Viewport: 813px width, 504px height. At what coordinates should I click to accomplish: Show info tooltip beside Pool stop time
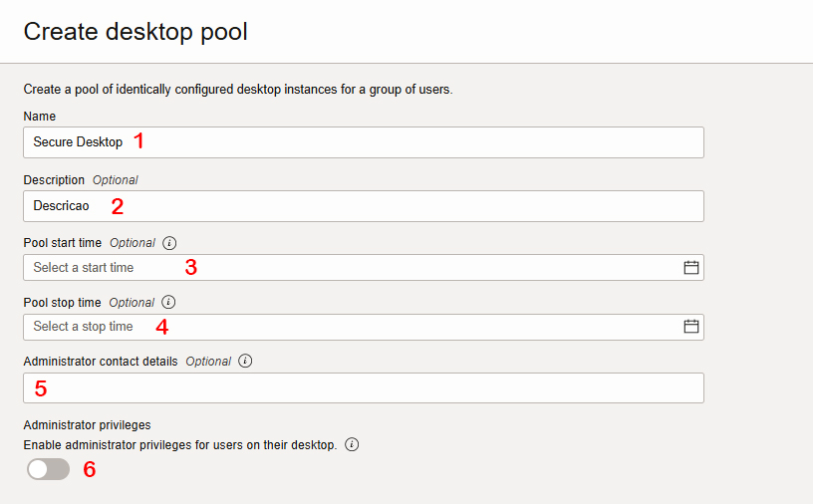[x=168, y=302]
